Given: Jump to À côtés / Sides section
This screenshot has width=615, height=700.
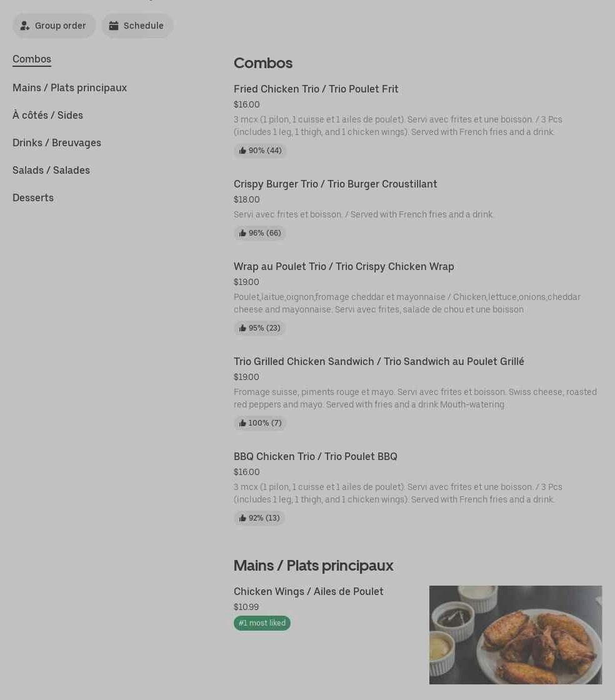Looking at the screenshot, I should click(x=47, y=115).
